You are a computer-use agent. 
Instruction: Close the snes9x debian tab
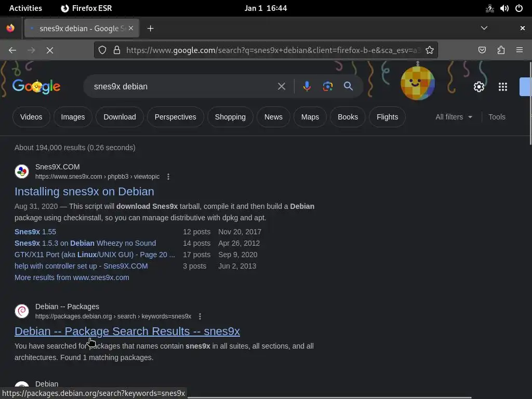pos(131,28)
